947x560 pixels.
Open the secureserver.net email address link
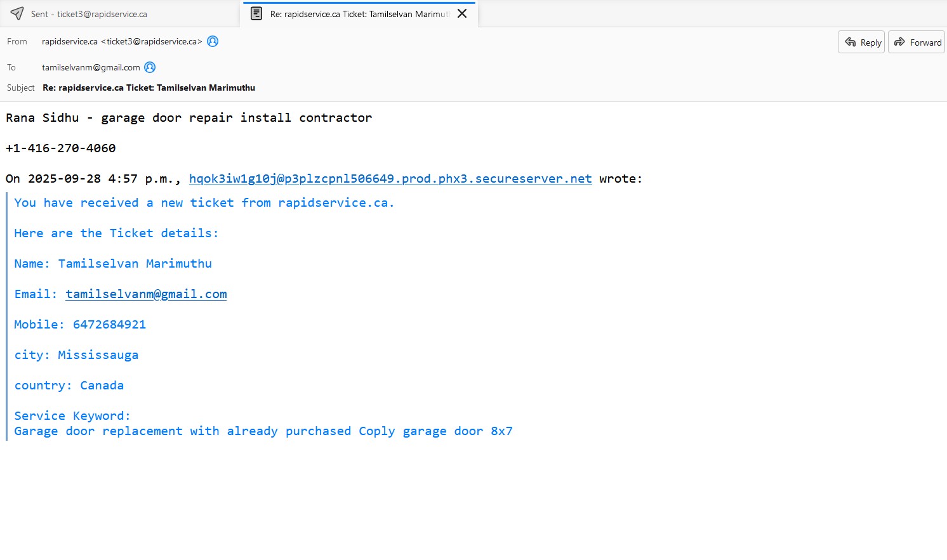pos(390,179)
